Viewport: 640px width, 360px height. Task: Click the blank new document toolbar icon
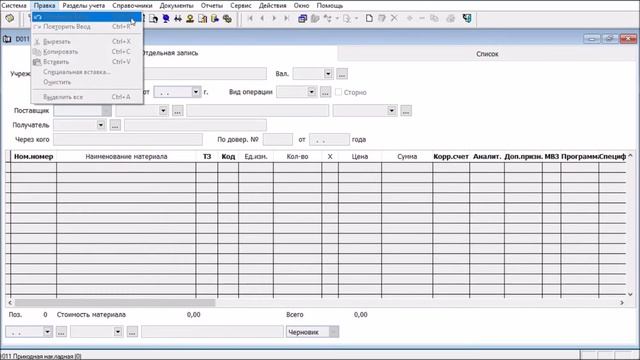click(369, 18)
